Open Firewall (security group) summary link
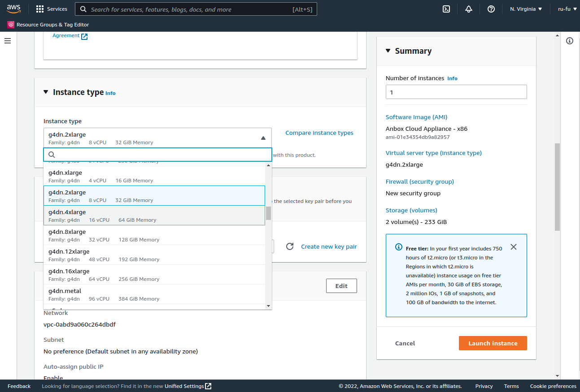Screen dimensions: 580x392 420,181
